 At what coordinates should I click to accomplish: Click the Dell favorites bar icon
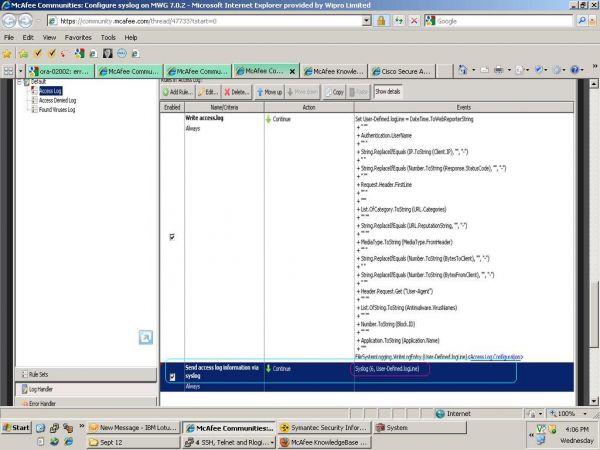pos(122,54)
